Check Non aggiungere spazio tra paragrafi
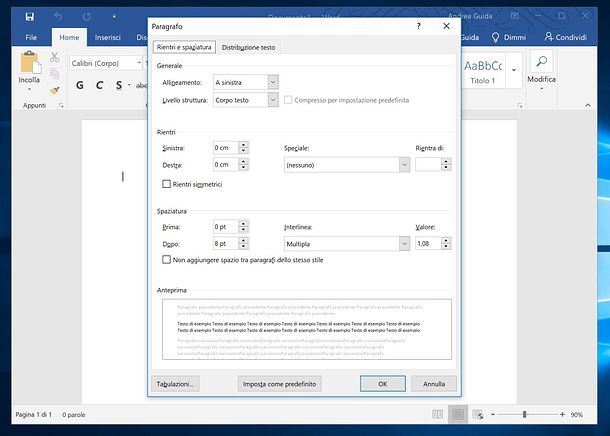Screen dimensions: 610x436 click(x=166, y=259)
